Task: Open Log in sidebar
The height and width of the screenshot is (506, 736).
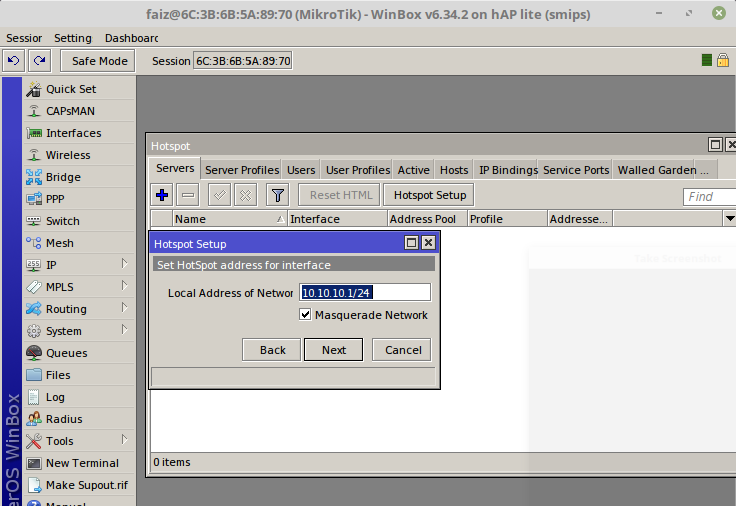Action: click(x=79, y=397)
